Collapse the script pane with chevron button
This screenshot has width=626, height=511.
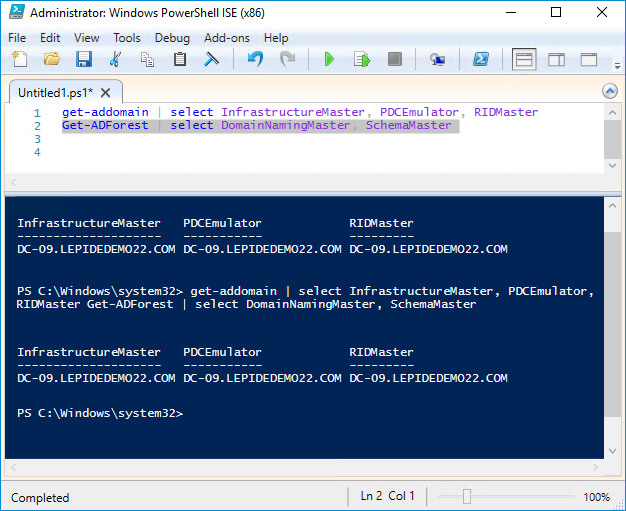[x=610, y=91]
